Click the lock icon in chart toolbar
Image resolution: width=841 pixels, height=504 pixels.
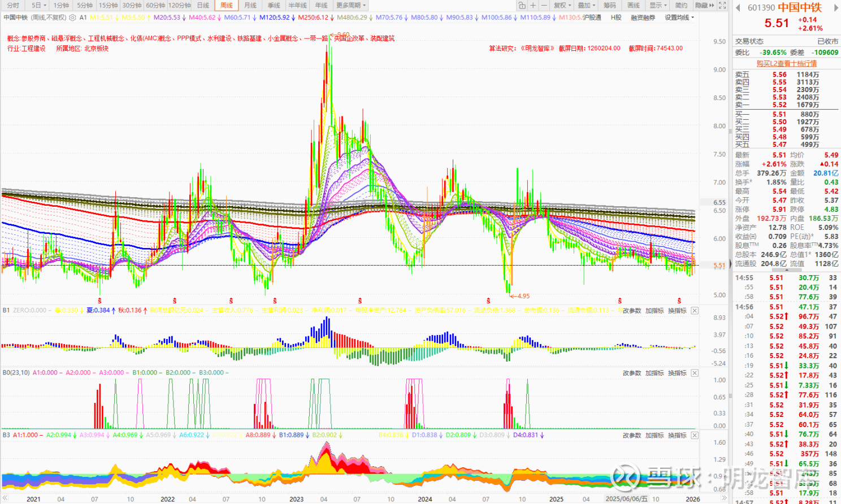tap(521, 5)
